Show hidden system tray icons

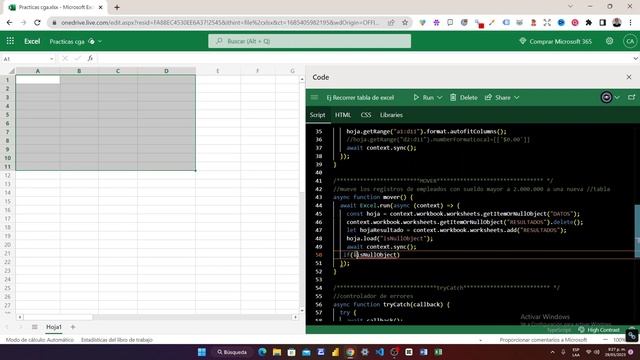tap(552, 352)
